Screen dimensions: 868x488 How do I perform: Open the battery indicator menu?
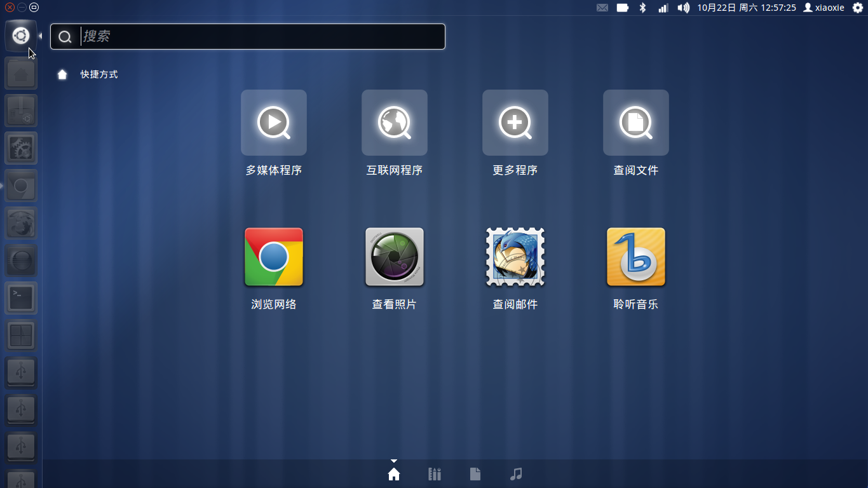pyautogui.click(x=623, y=8)
